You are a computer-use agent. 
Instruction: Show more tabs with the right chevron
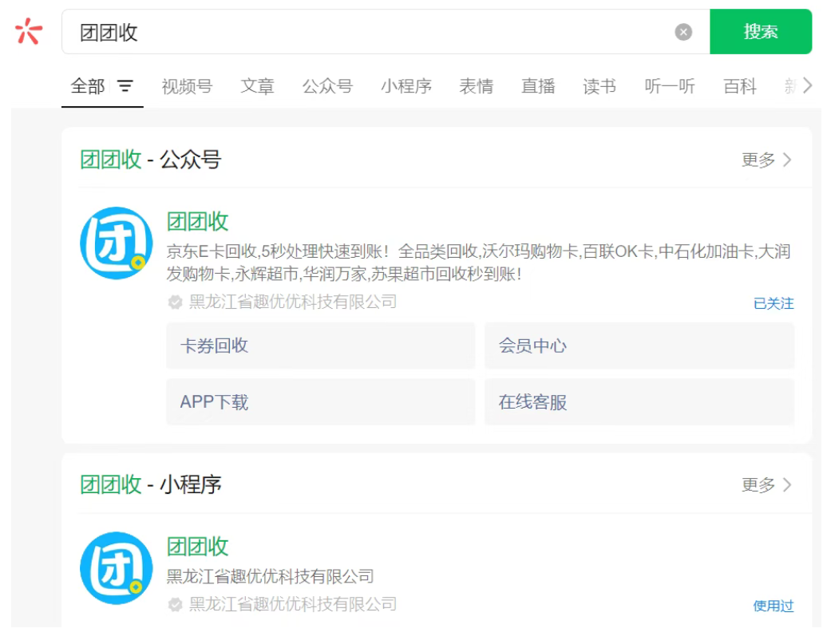click(x=807, y=85)
